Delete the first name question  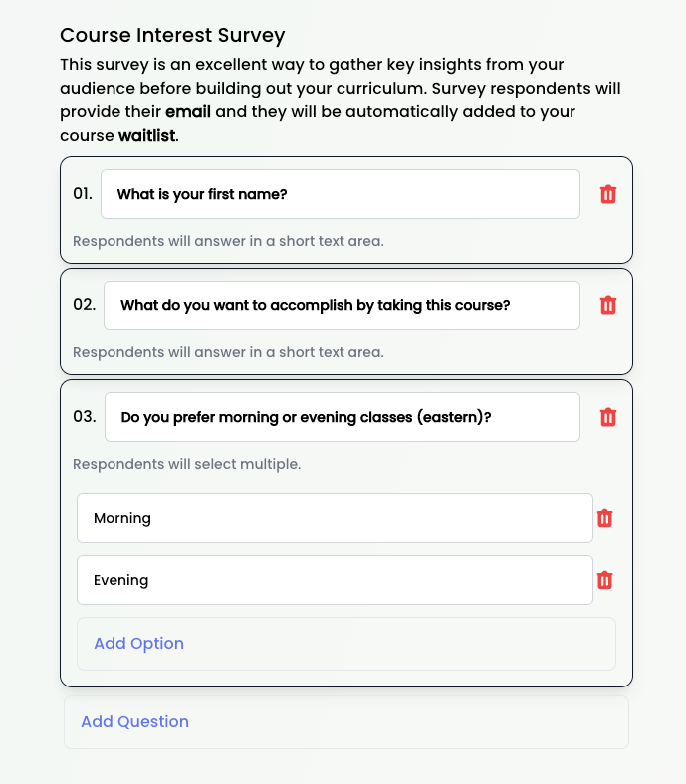pos(608,194)
